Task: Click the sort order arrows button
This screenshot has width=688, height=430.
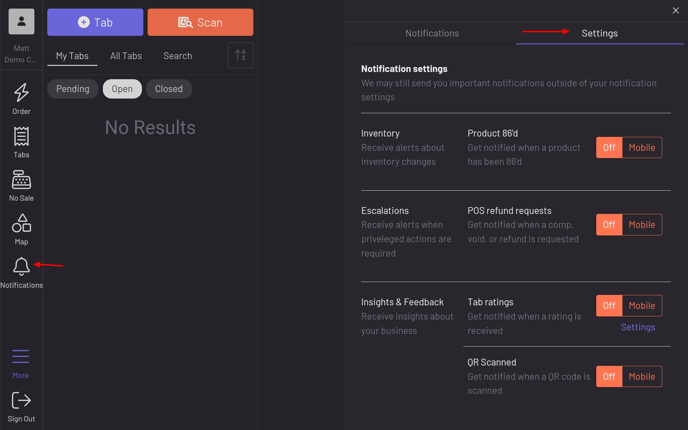Action: 240,56
